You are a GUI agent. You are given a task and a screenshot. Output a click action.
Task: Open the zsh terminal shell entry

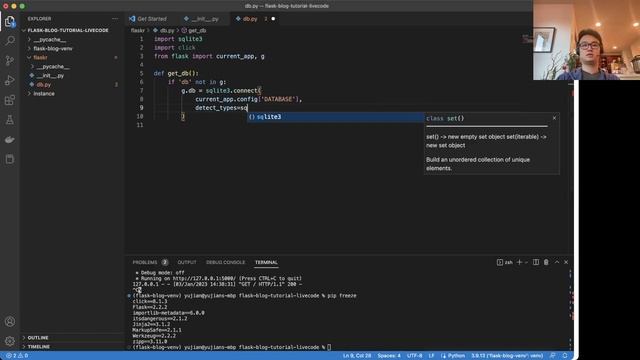[504, 262]
